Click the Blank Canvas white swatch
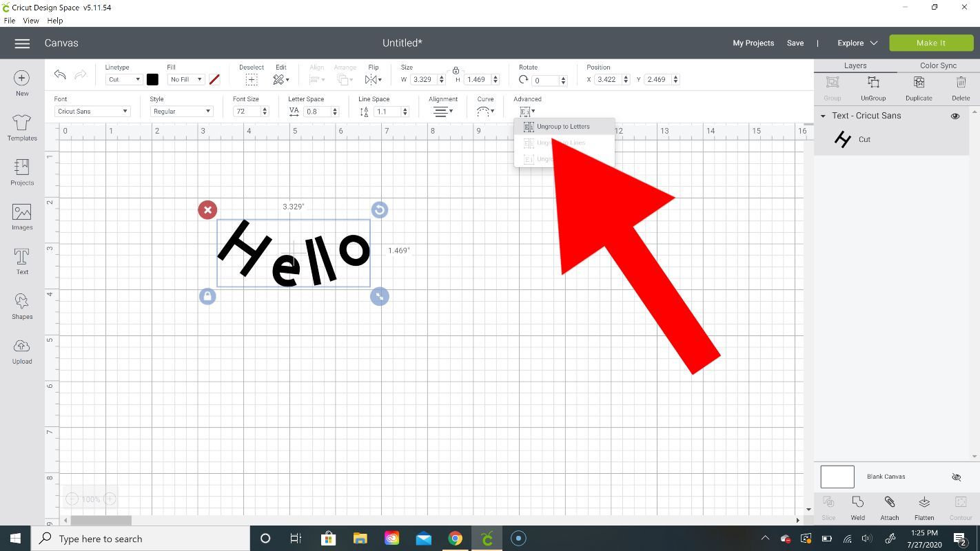This screenshot has width=980, height=551. [837, 477]
